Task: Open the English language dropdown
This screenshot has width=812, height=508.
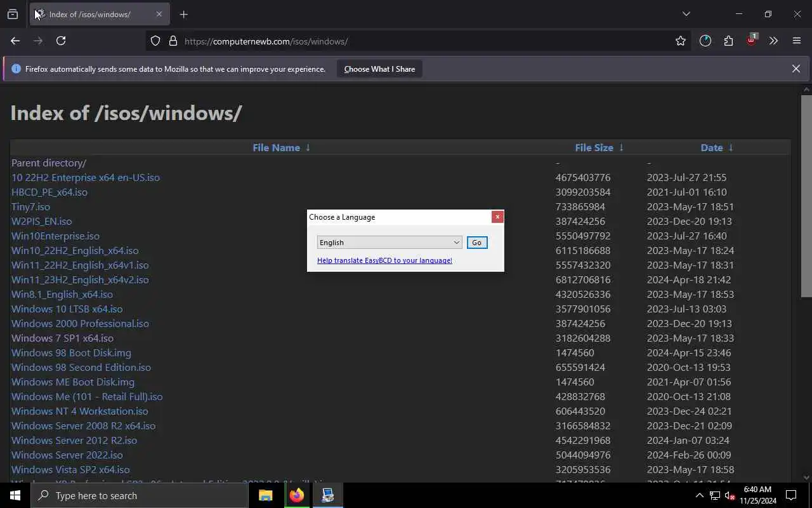Action: click(x=390, y=242)
